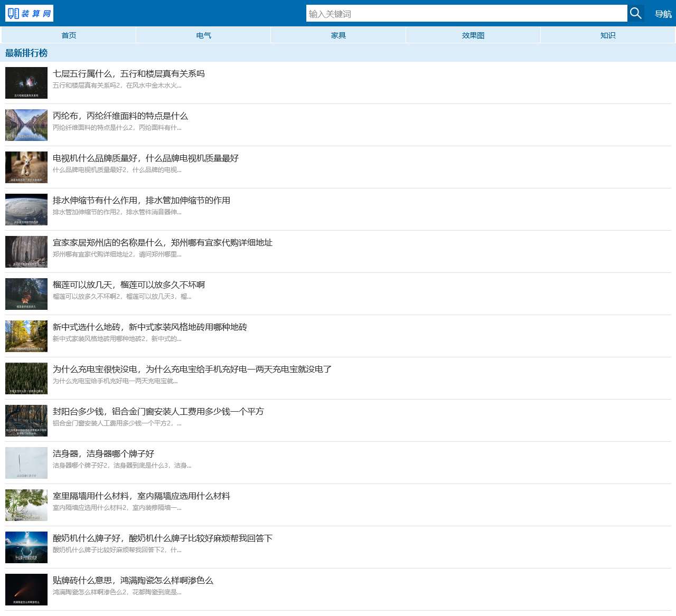Click thumbnail of 七层五行 article
Screen dimensions: 676x616
26,83
